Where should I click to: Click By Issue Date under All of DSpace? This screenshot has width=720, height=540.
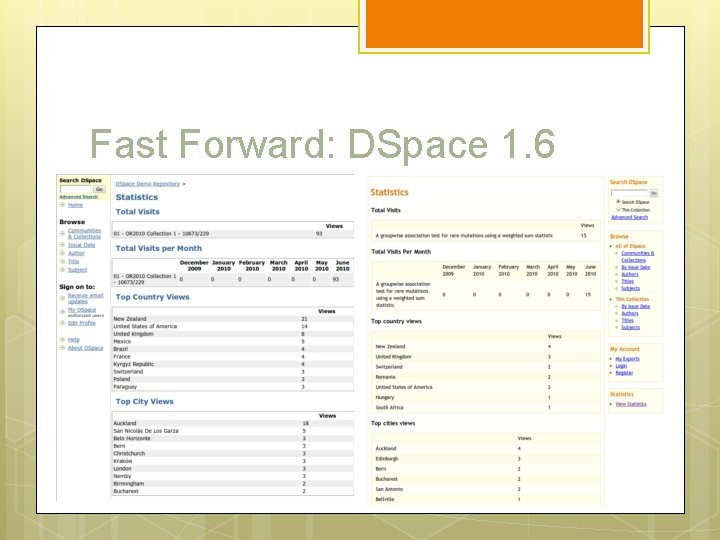pos(636,267)
